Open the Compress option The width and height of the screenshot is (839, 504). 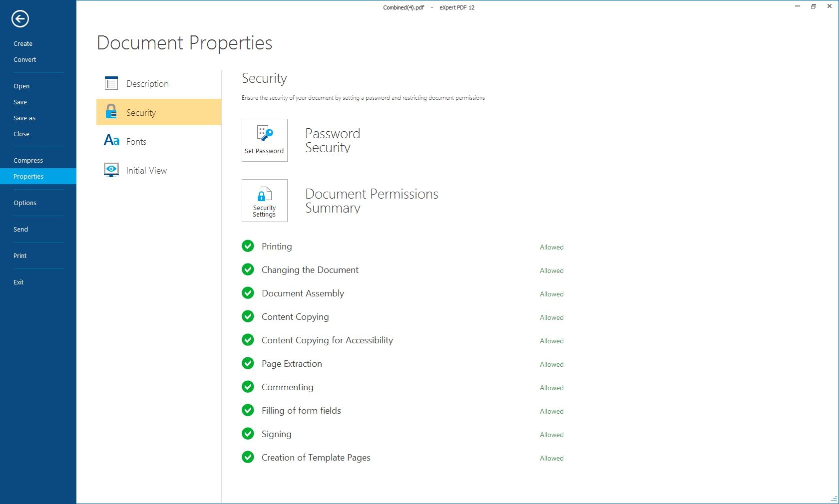point(28,161)
